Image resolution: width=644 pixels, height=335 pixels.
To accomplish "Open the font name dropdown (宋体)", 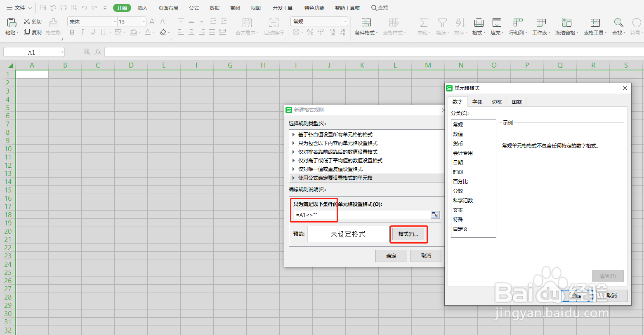I will coord(115,21).
